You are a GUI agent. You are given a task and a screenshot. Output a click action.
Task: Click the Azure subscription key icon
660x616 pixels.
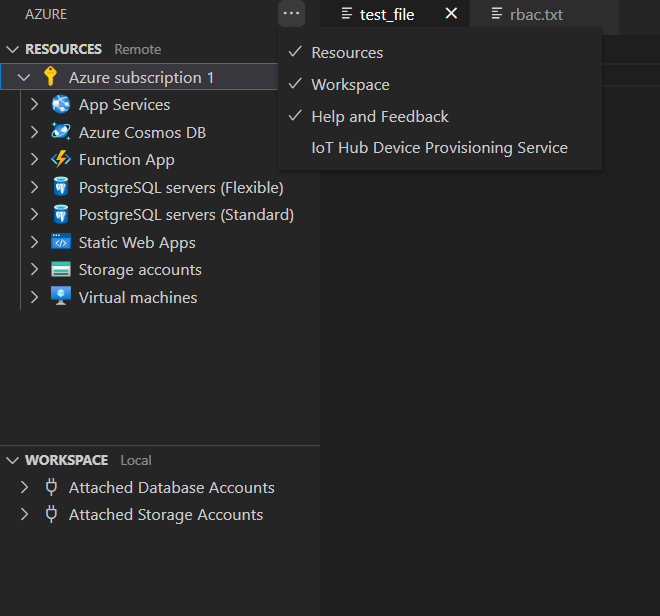click(x=51, y=77)
